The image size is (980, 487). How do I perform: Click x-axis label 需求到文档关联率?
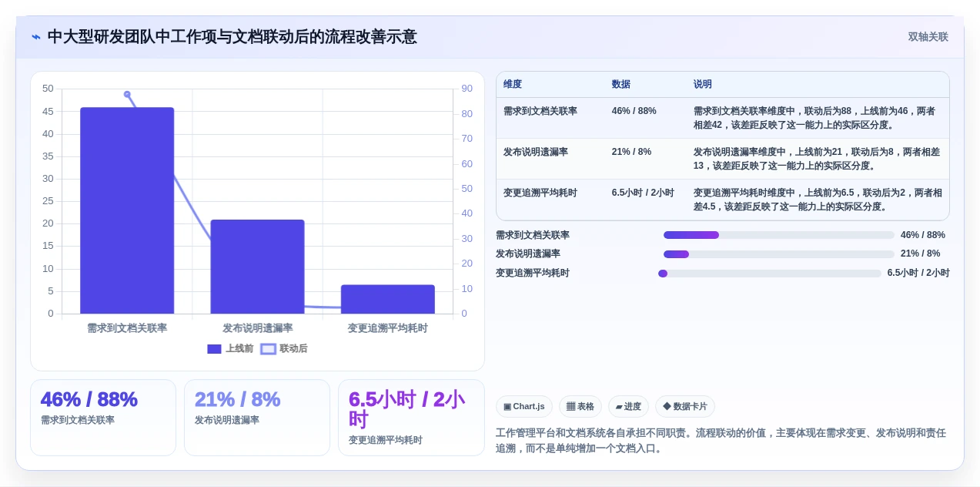tap(127, 328)
